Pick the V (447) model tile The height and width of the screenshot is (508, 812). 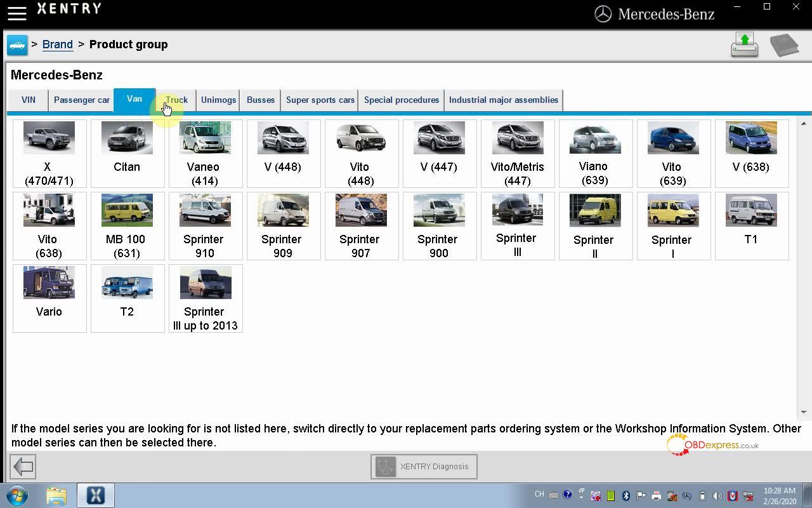(x=440, y=154)
